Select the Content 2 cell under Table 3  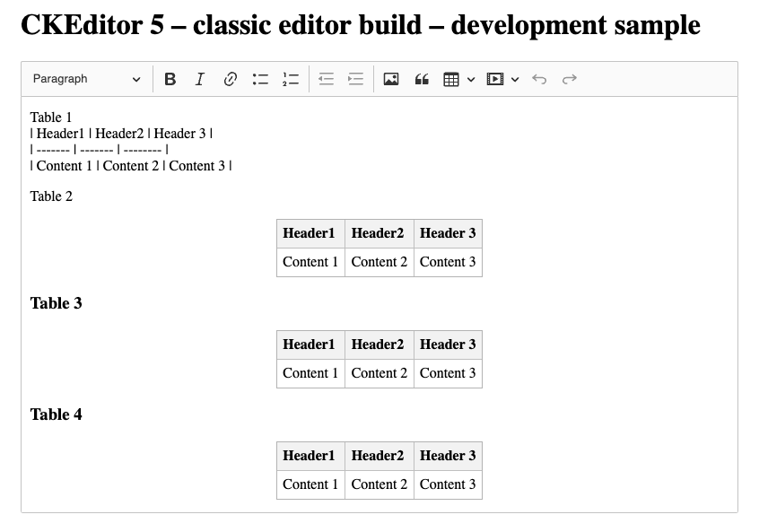379,374
